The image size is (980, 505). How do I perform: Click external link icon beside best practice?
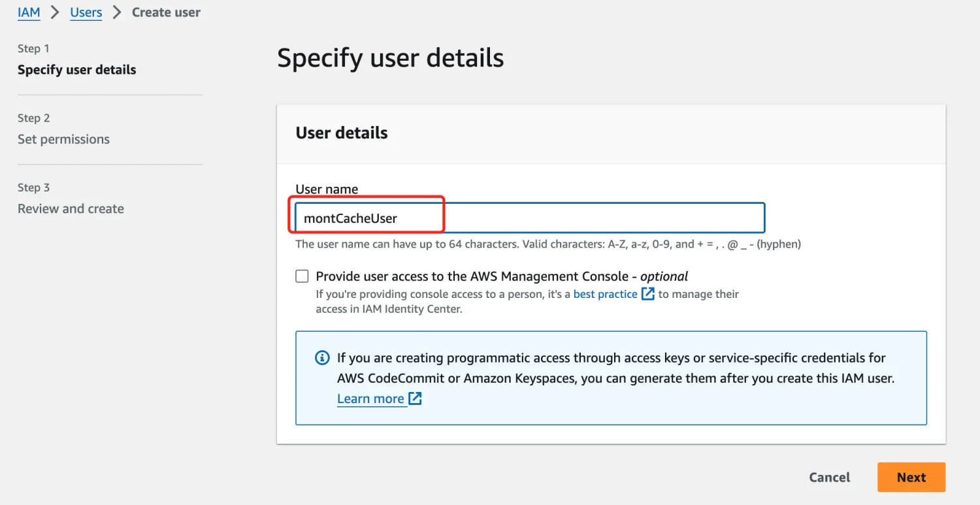(x=647, y=294)
